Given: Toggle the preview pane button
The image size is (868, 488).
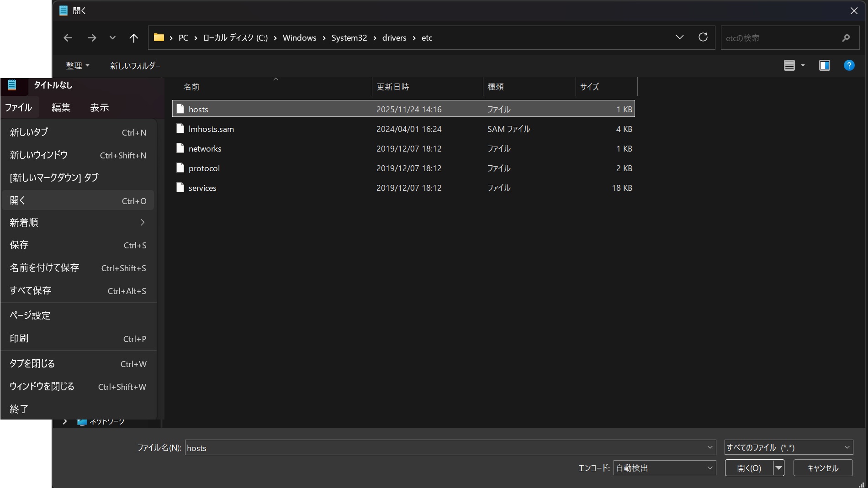Looking at the screenshot, I should [x=825, y=65].
